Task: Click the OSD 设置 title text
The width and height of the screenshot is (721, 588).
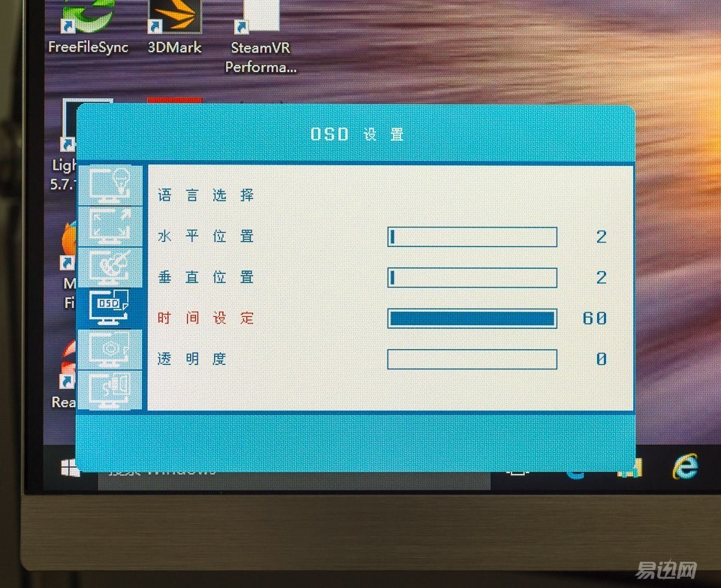Action: point(357,134)
